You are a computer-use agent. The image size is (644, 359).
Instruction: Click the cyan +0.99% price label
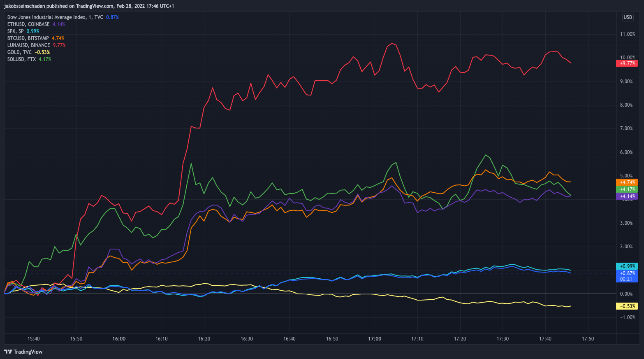[627, 266]
